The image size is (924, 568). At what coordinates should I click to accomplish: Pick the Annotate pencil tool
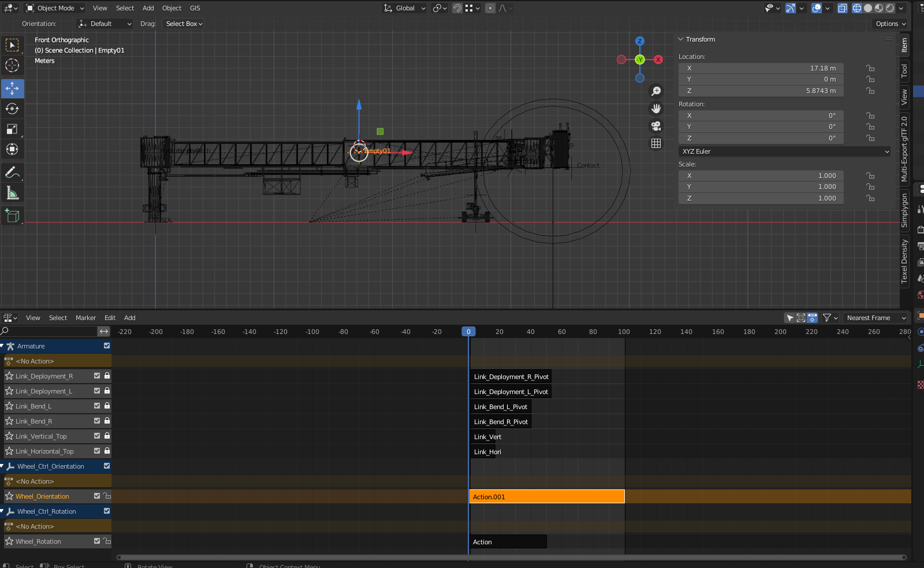(x=12, y=173)
